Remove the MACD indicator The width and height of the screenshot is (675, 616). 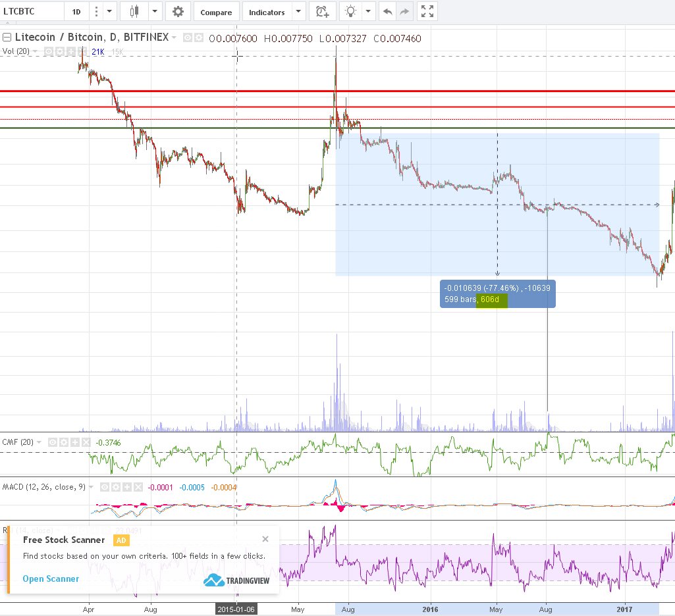(138, 487)
